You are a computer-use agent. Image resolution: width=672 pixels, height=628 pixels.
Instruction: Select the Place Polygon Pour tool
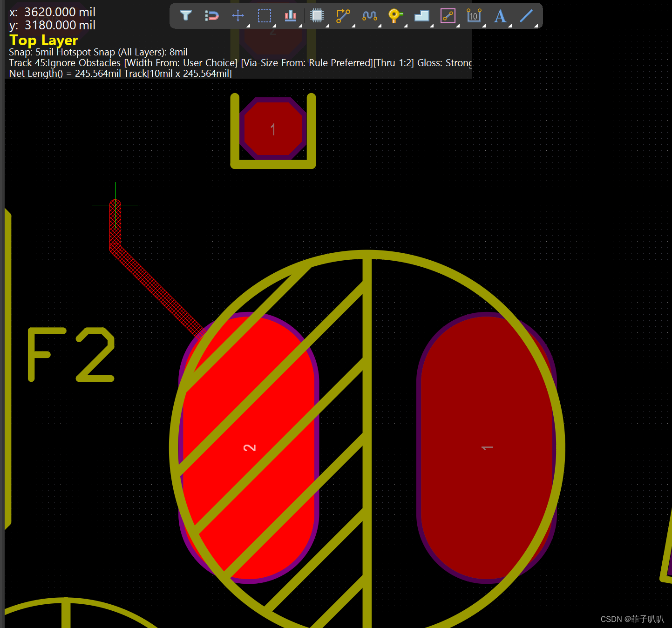[x=422, y=16]
